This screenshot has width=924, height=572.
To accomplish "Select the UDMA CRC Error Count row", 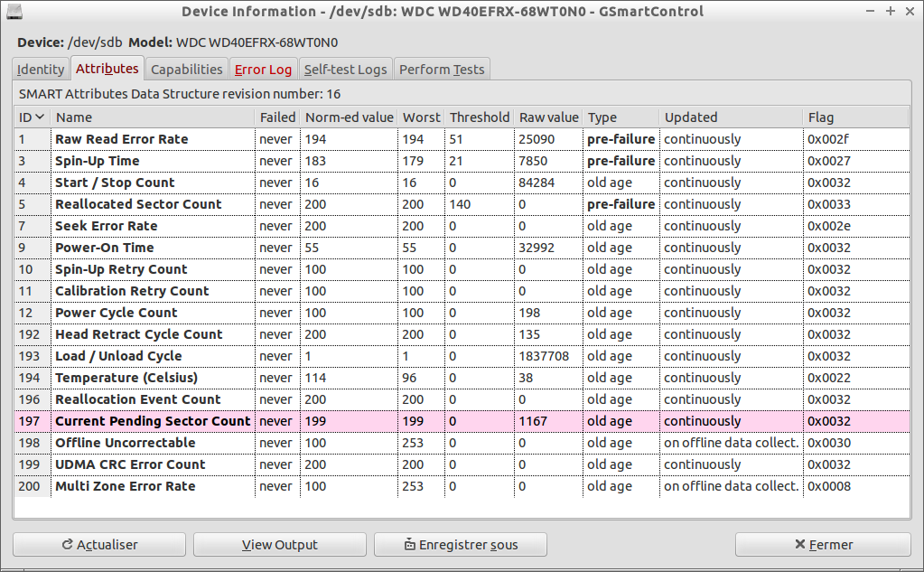I will 462,464.
